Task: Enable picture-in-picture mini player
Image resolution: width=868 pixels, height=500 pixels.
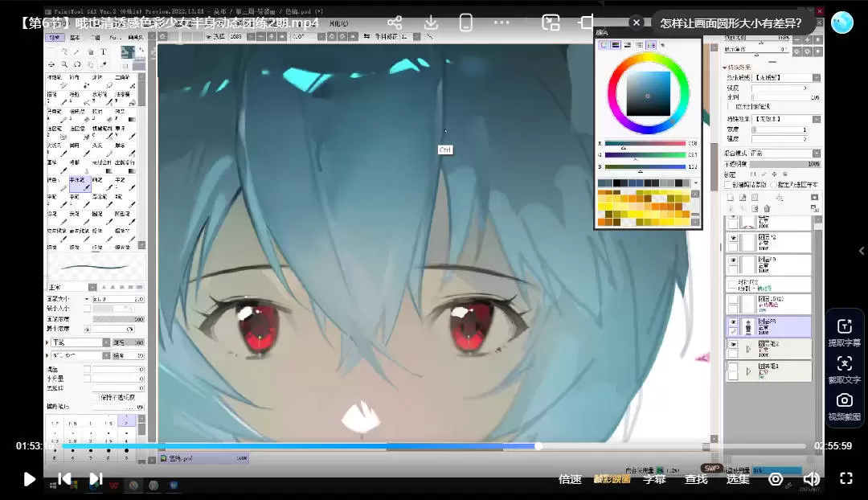Action: (x=551, y=23)
